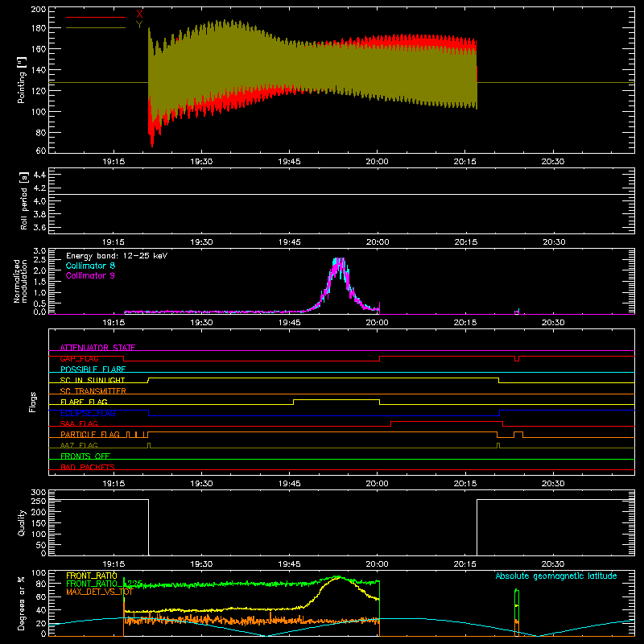Click the 4.4 value on Roll period axis
The width and height of the screenshot is (644, 644).
pos(39,175)
